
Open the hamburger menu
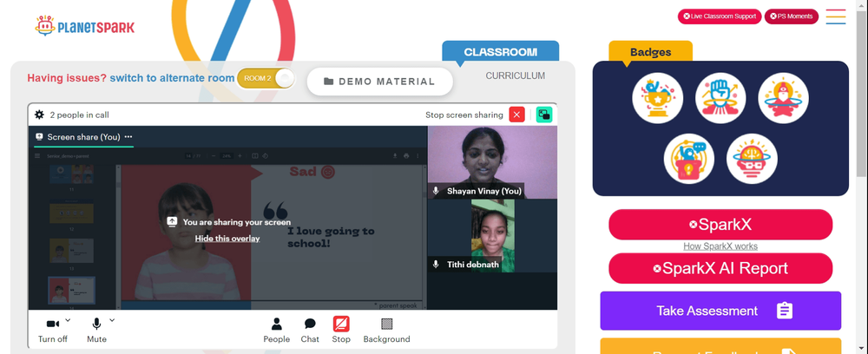coord(836,16)
